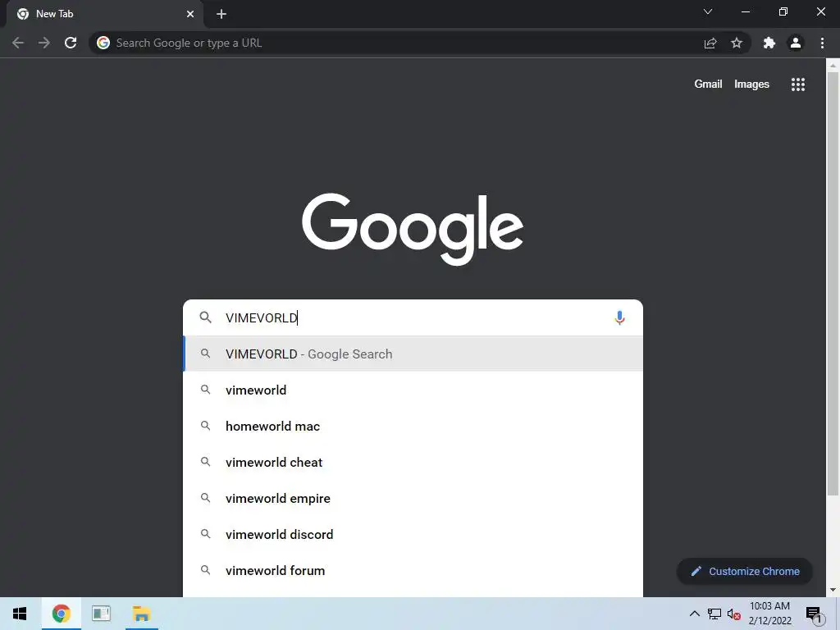Start voice search with the microphone icon
840x630 pixels.
tap(619, 317)
